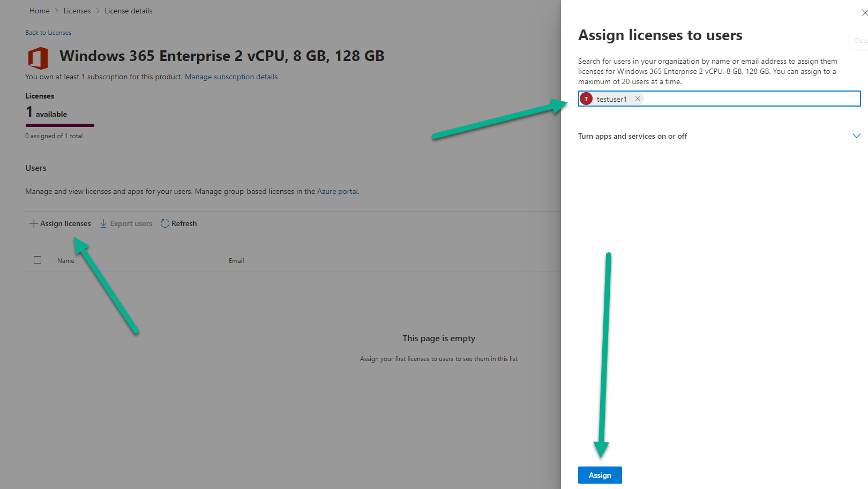Click the 'Assign licenses to users' heading
Viewport: 868px width, 489px height.
click(660, 35)
